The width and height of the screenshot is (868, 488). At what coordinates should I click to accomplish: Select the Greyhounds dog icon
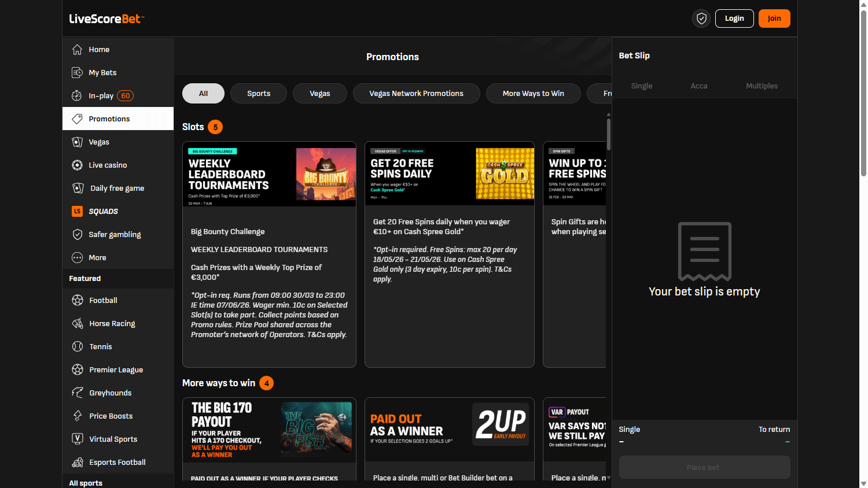[78, 393]
